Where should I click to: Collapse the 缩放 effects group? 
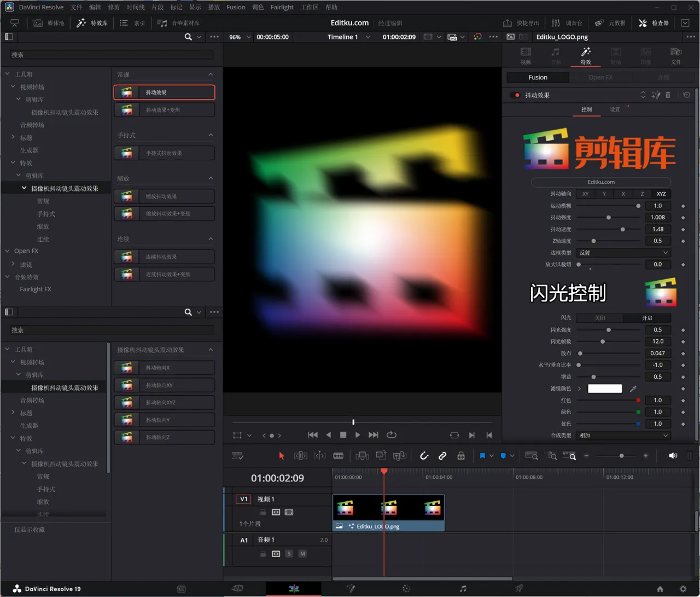coord(211,178)
